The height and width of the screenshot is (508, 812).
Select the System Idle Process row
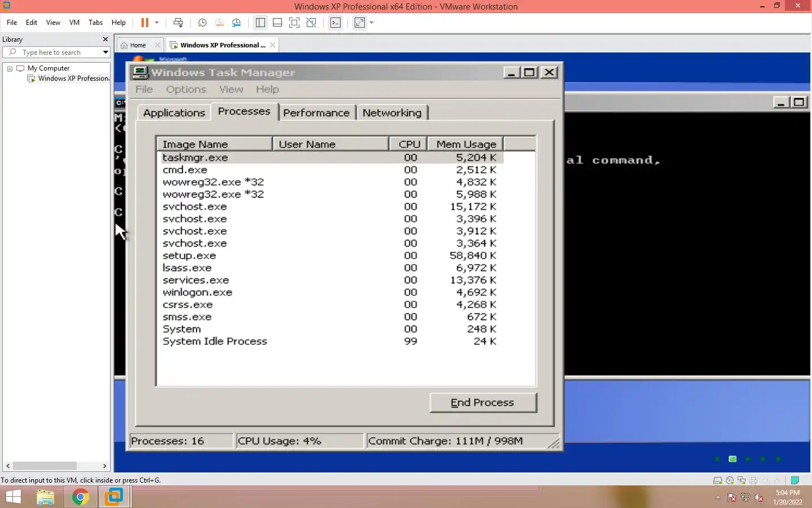[330, 341]
